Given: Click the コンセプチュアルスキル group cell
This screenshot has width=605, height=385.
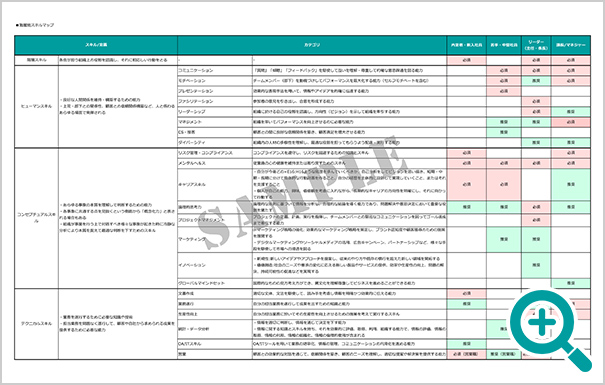Looking at the screenshot, I should coord(36,218).
